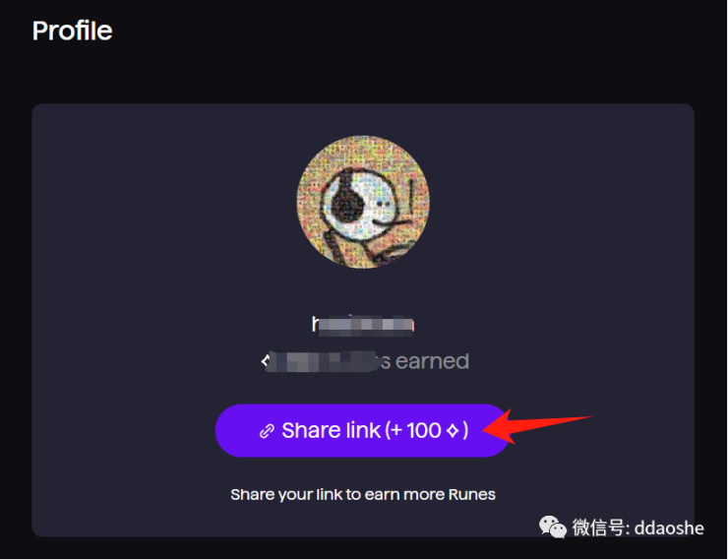This screenshot has height=560, width=728.
Task: Click the diamond Rune icon after 100
Action: coord(453,431)
